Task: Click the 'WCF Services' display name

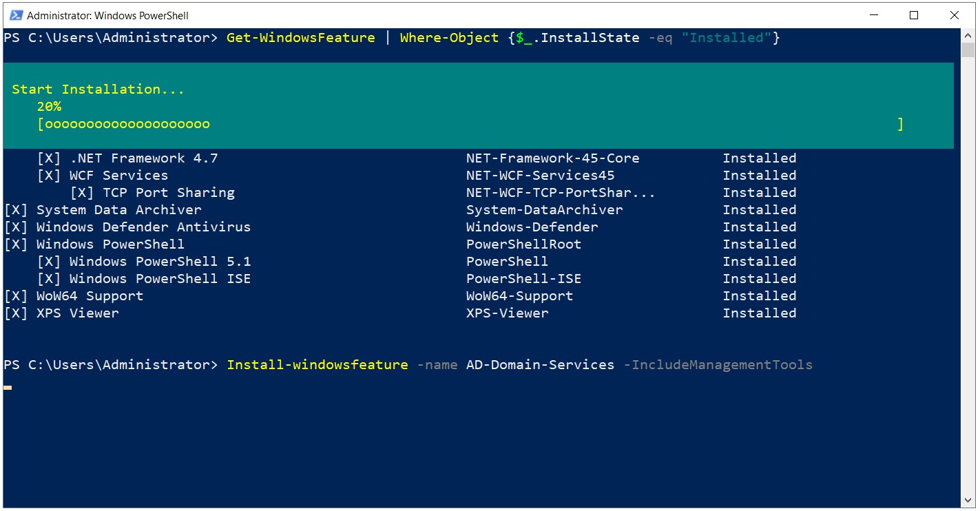Action: coord(118,175)
